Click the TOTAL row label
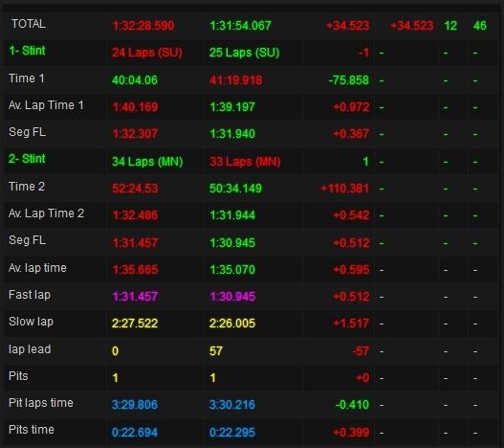504x448 pixels. (29, 24)
